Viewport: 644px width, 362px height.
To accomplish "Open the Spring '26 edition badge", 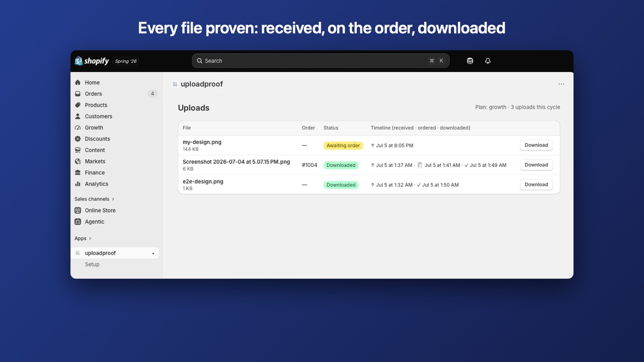I will [x=126, y=61].
